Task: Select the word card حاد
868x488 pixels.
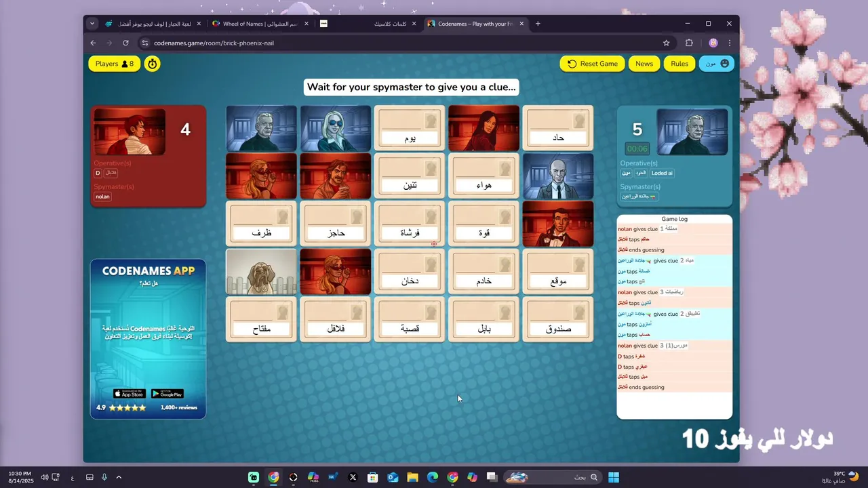Action: point(558,128)
